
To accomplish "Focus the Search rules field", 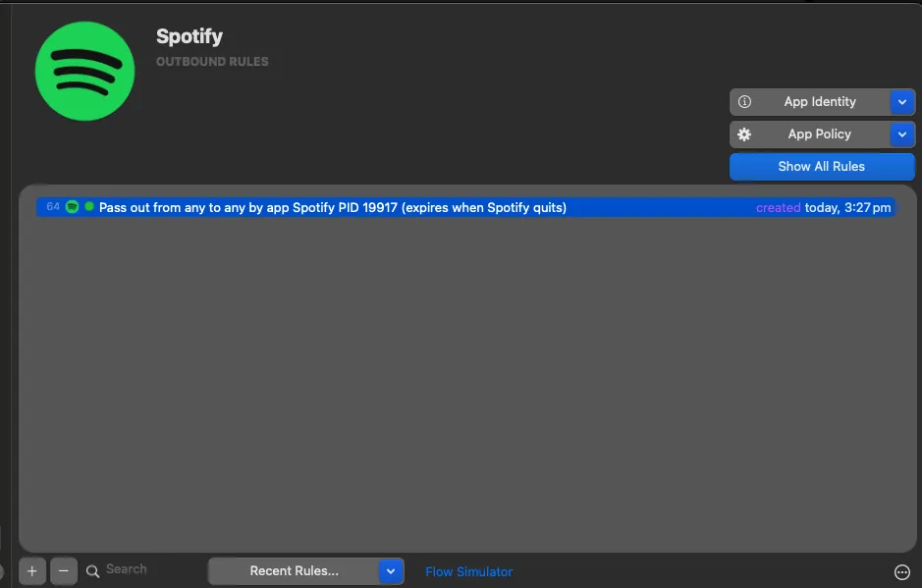I will [141, 569].
